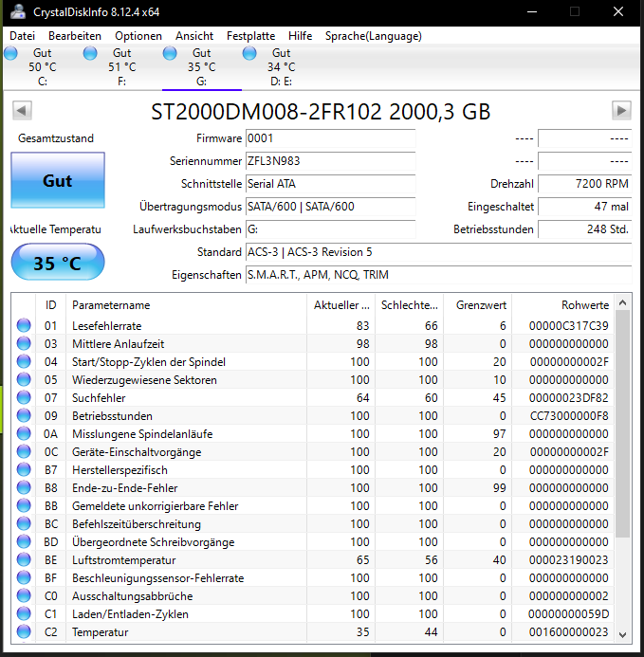This screenshot has width=644, height=657.
Task: Open the Hilfe menu
Action: (x=300, y=36)
